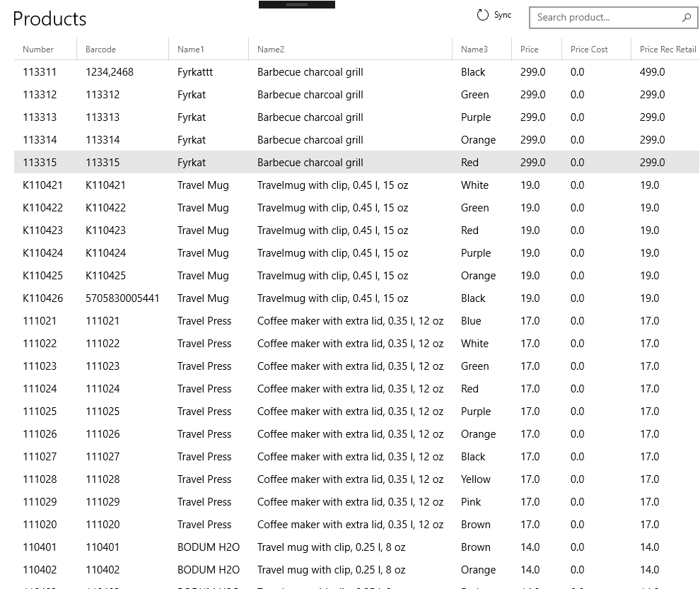Click the Price Rec Retail column header
Viewport: 700px width, 589px height.
[667, 49]
